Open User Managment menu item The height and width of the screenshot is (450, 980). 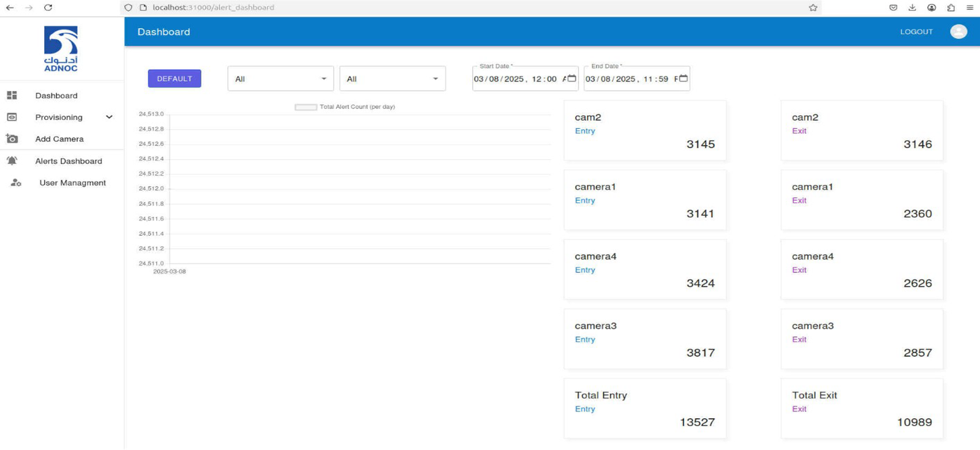coord(72,183)
